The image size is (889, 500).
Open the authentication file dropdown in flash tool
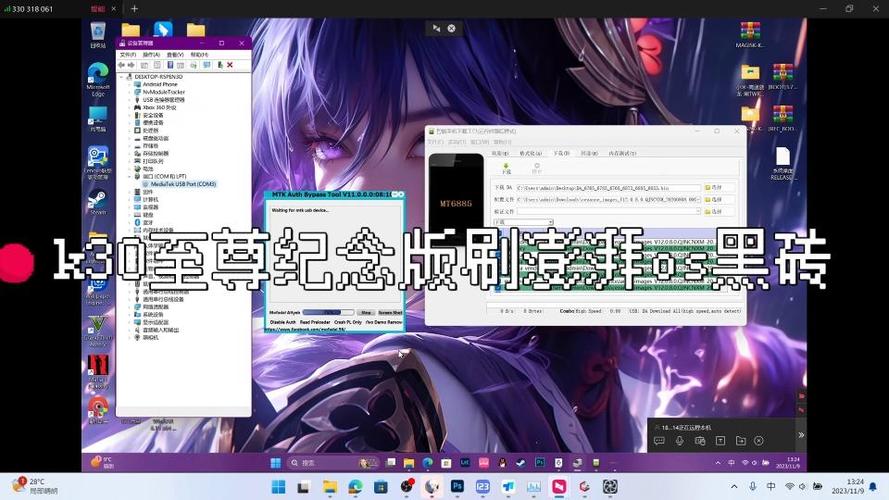[x=698, y=211]
